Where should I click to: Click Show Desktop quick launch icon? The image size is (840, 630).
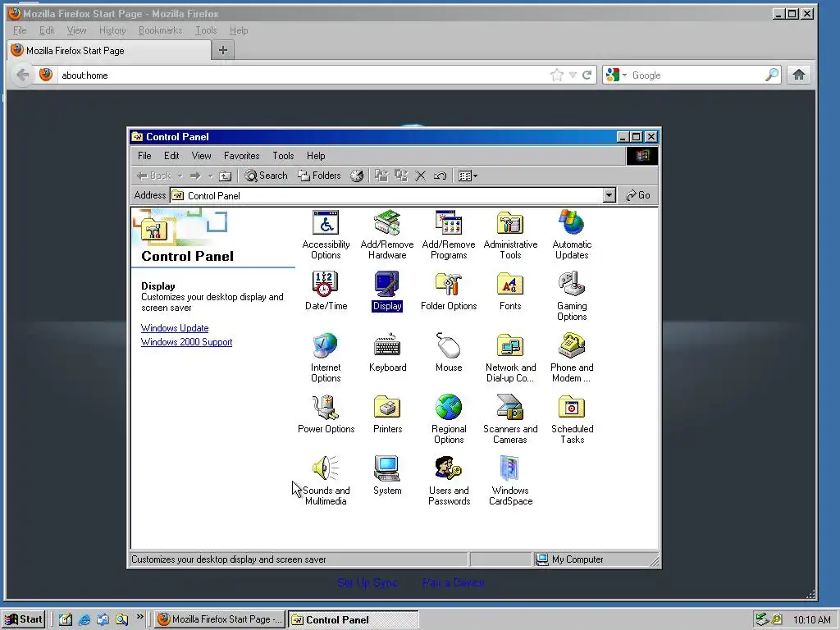click(66, 619)
